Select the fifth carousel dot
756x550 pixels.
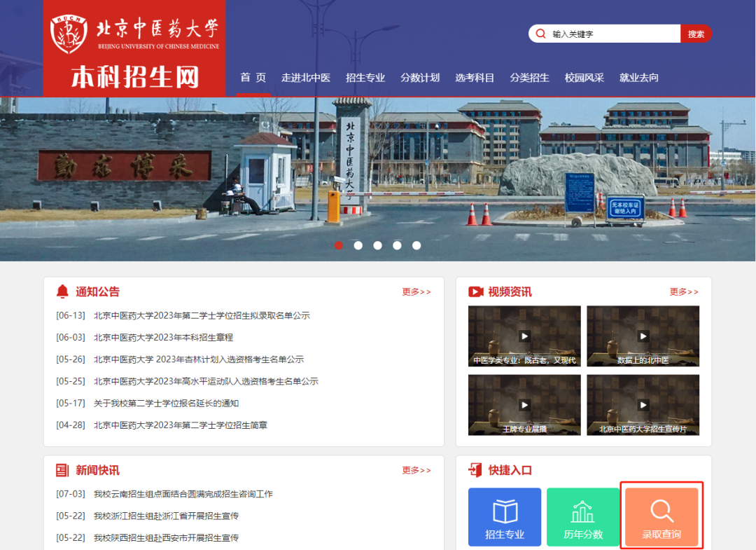click(416, 245)
